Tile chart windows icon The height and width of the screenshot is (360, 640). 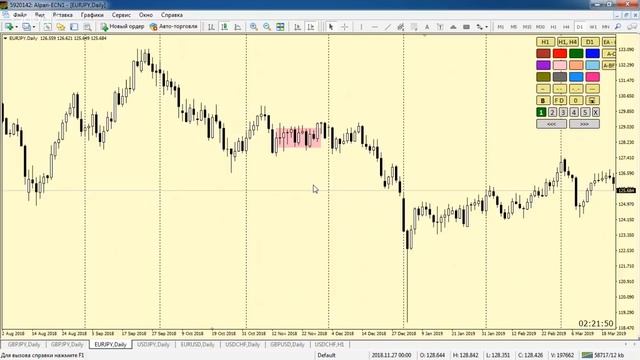click(x=280, y=27)
